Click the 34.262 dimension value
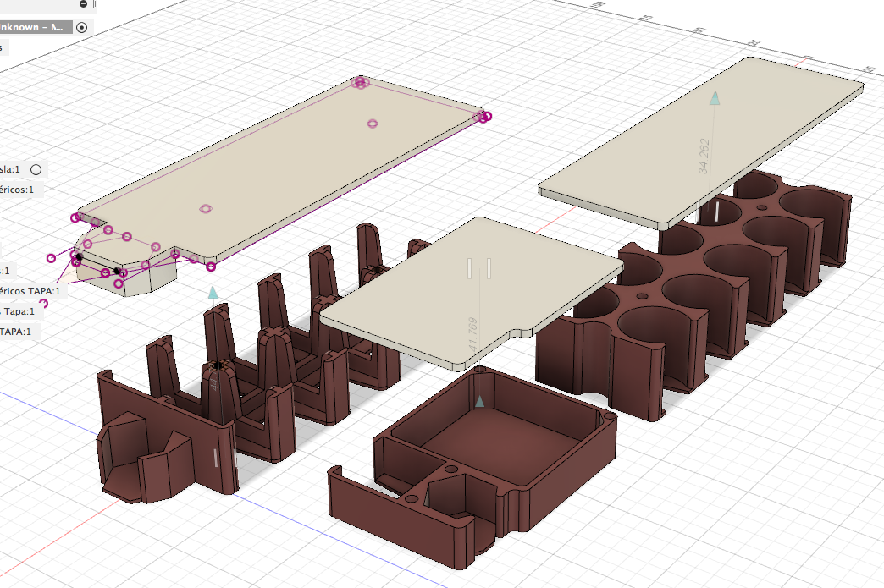The width and height of the screenshot is (884, 588). tap(704, 156)
